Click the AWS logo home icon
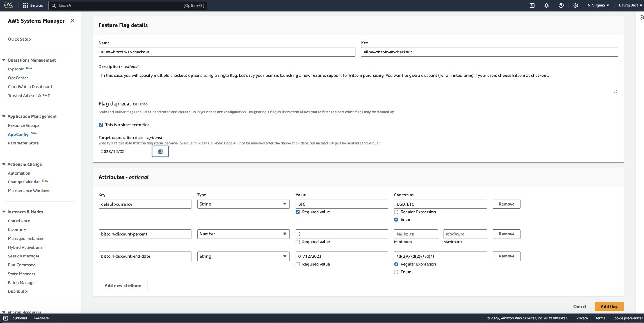 coord(8,5)
